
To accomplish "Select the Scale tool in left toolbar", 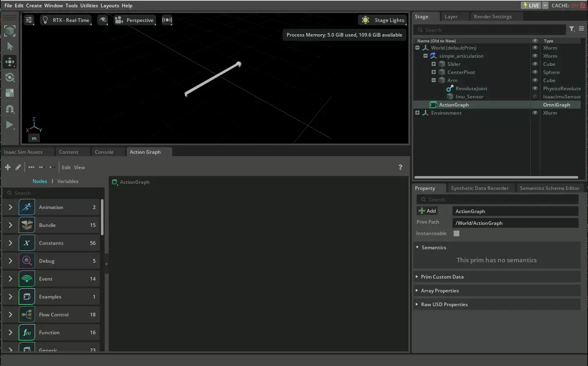I will pos(10,93).
